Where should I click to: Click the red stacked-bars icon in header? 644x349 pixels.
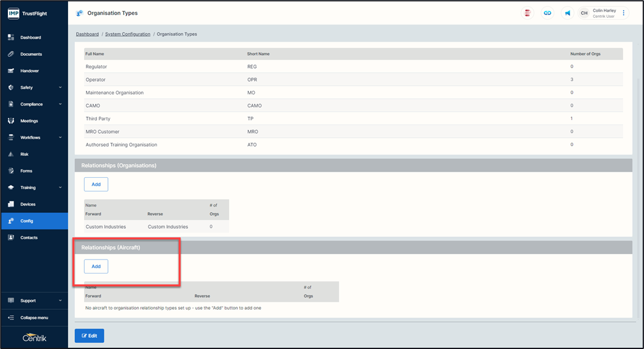527,13
